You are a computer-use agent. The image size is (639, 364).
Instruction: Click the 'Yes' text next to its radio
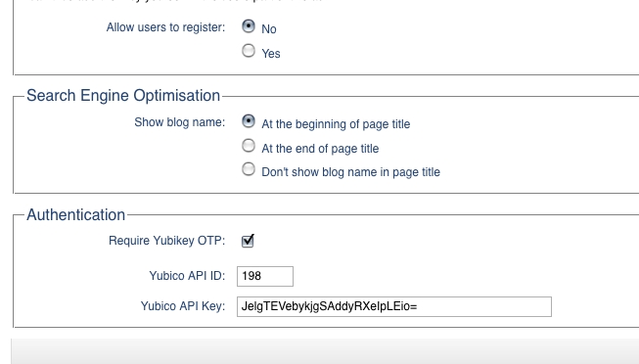click(271, 54)
